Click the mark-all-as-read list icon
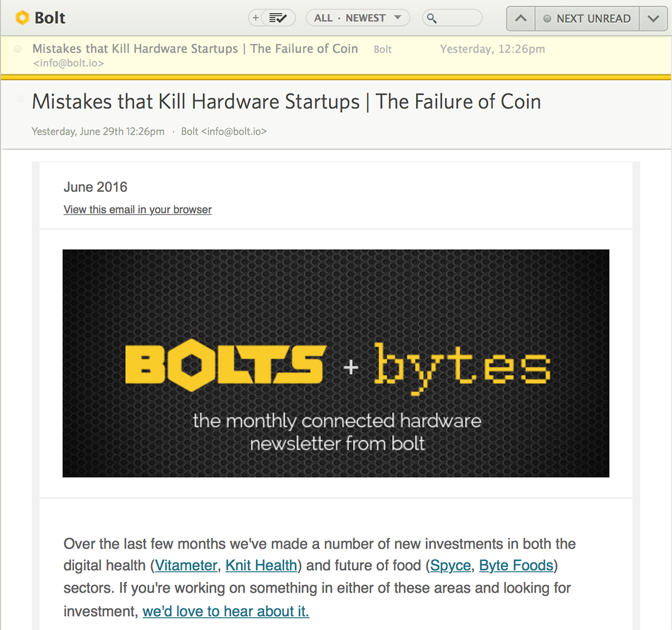Screen dimensions: 672x630 pos(278,17)
